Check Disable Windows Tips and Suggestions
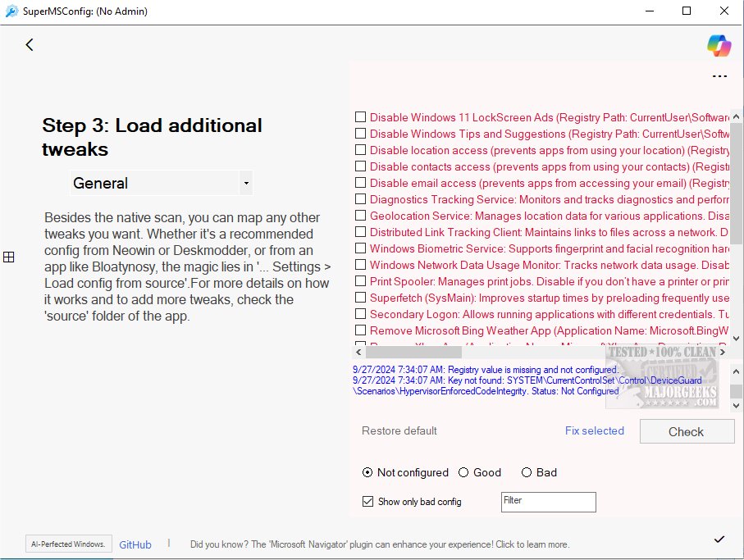This screenshot has width=744, height=560. coord(361,134)
